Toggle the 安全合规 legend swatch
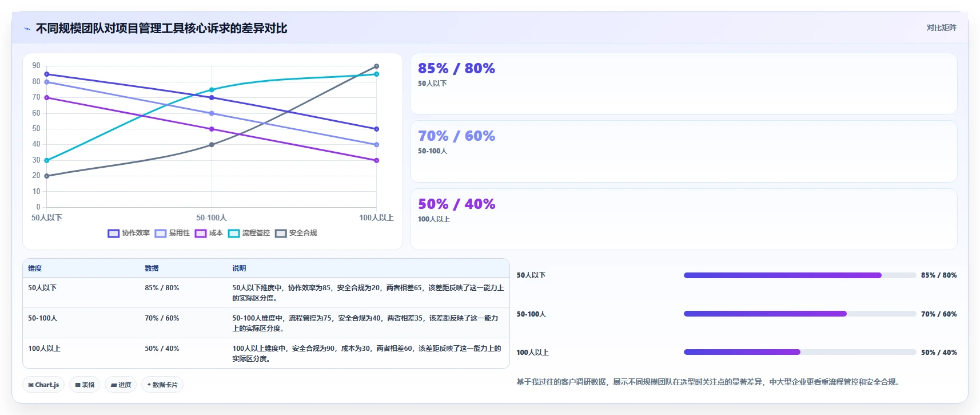Image resolution: width=980 pixels, height=415 pixels. [x=281, y=234]
